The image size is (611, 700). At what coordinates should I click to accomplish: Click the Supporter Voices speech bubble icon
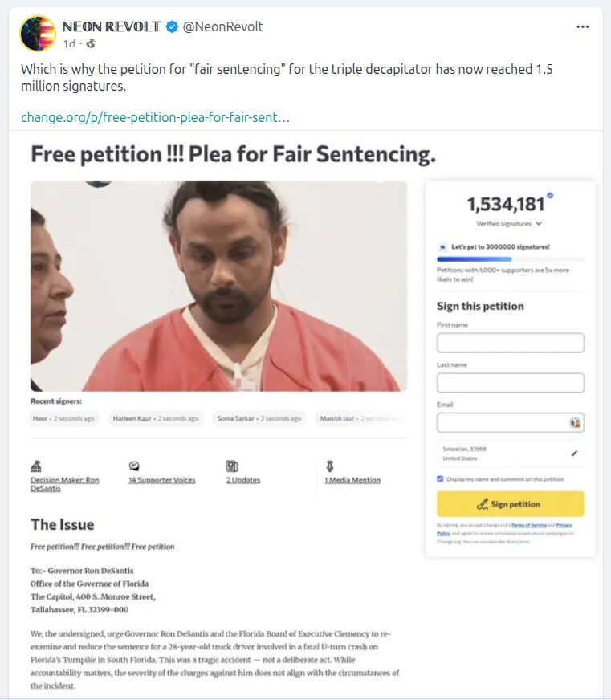(x=134, y=466)
